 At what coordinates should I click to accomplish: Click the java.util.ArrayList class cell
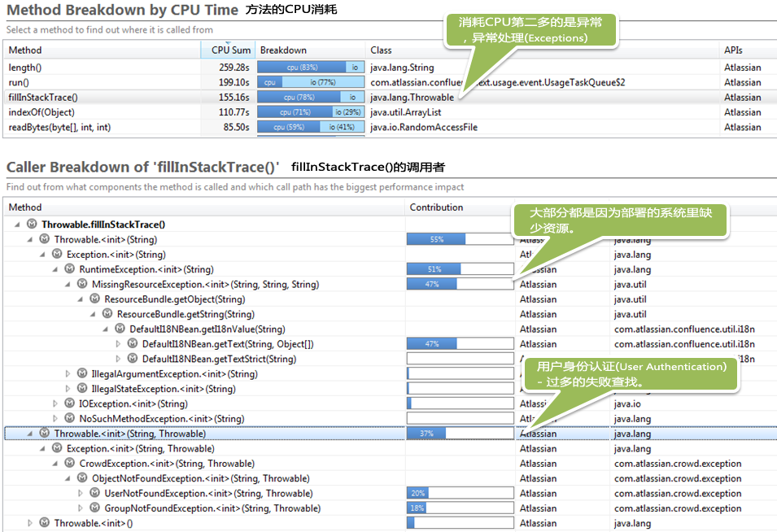pyautogui.click(x=406, y=112)
